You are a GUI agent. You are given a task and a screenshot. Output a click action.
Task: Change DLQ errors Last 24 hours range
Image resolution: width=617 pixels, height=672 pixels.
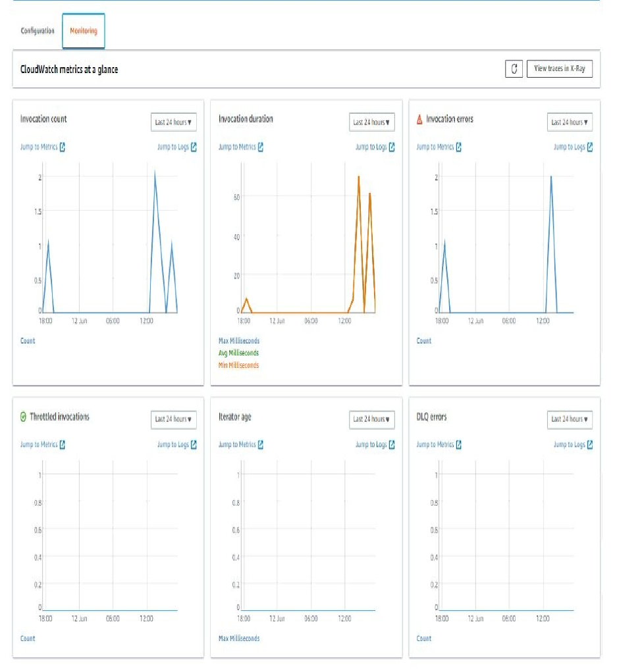570,419
